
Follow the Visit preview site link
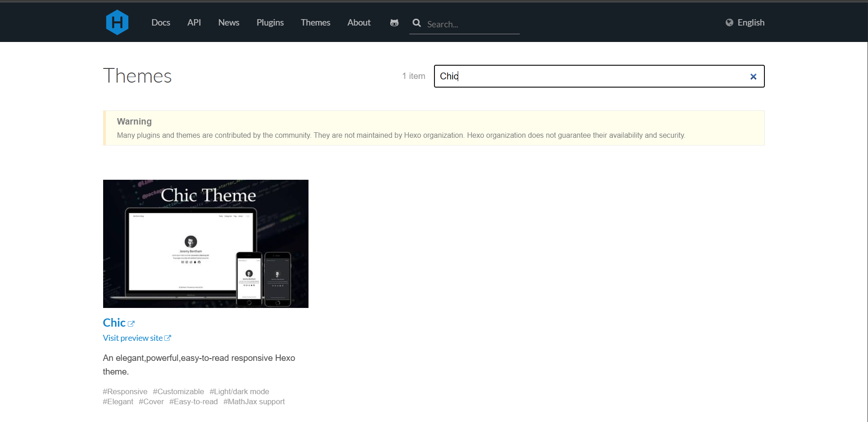pyautogui.click(x=133, y=338)
